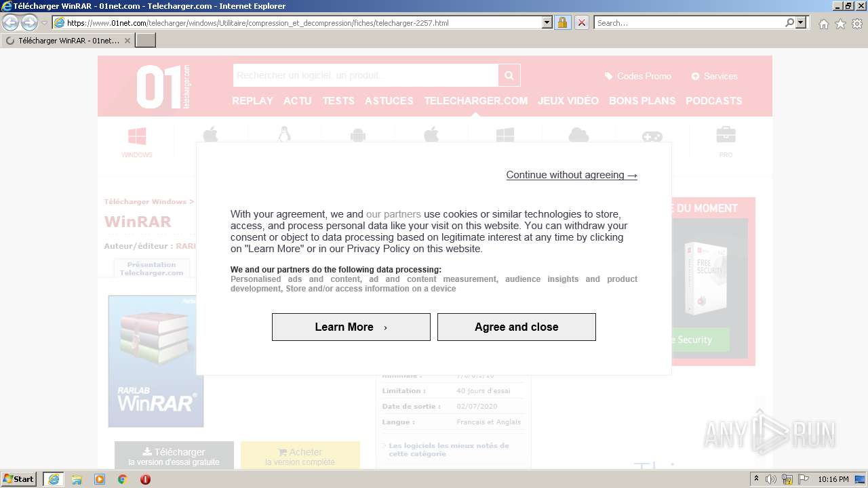Click Internet Explorer taskbar icon
Viewport: 868px width, 488px height.
coord(54,479)
